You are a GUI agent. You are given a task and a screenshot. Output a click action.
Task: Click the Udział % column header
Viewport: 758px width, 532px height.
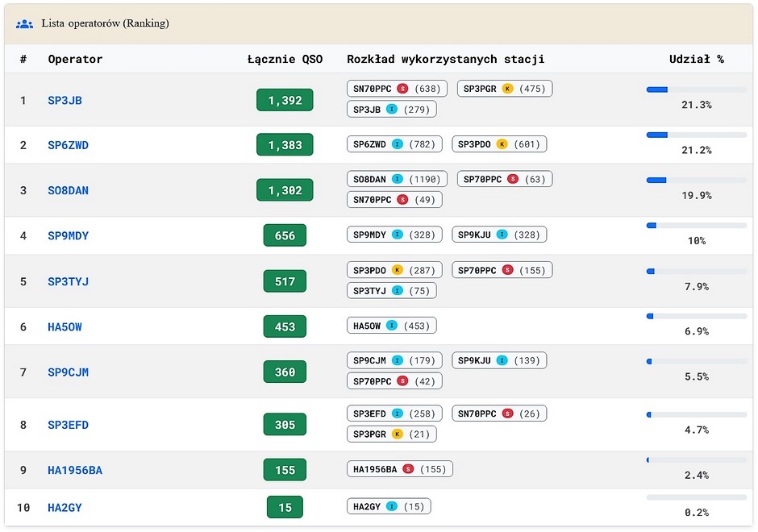point(696,59)
